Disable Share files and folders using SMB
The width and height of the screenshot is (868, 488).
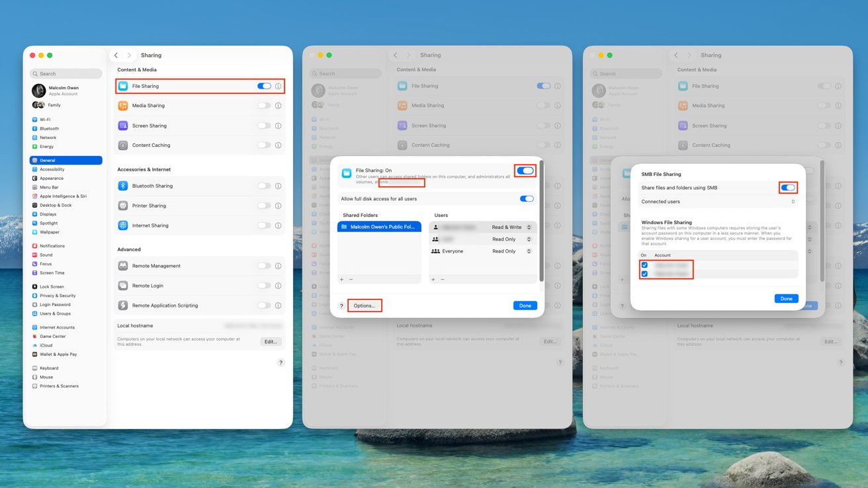point(787,188)
